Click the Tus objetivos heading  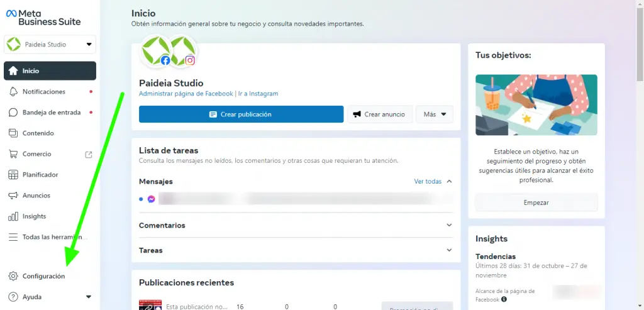click(503, 55)
